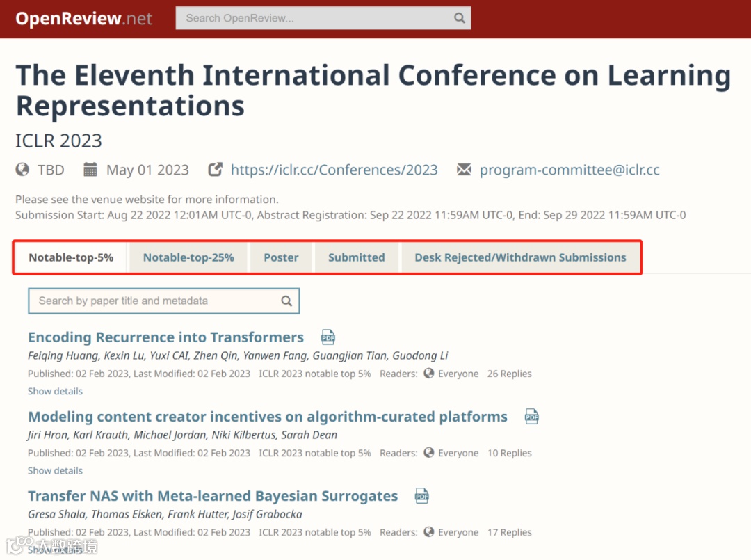Expand Show details under Encoding Recurrence paper
This screenshot has width=751, height=560.
pyautogui.click(x=55, y=392)
